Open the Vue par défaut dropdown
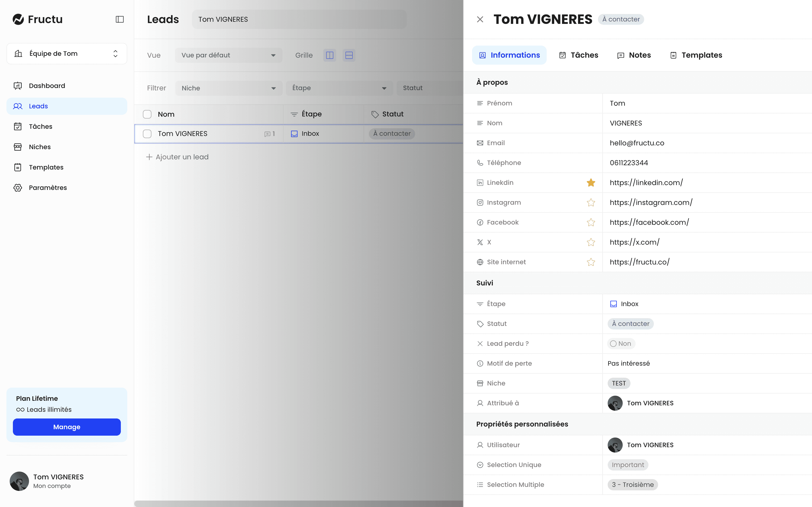 point(228,55)
